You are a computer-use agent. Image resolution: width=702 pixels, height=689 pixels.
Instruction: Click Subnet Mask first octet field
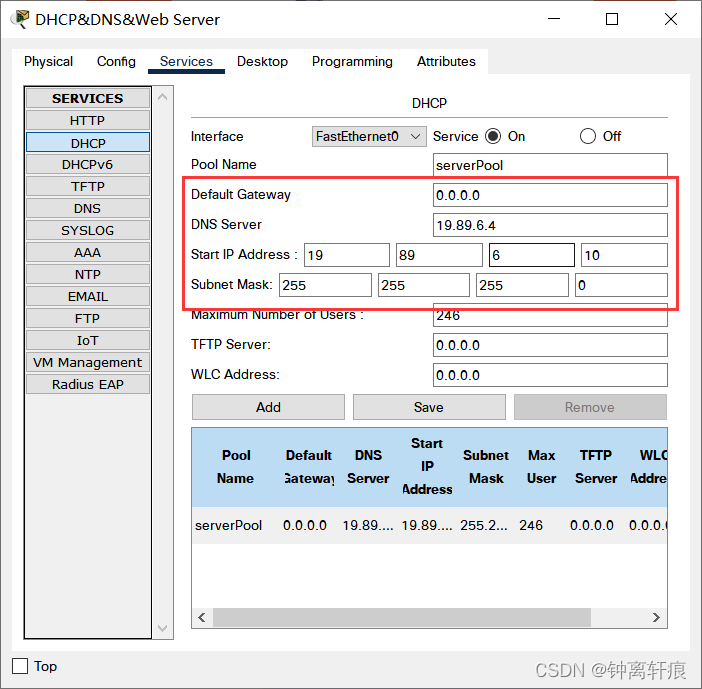(x=325, y=285)
